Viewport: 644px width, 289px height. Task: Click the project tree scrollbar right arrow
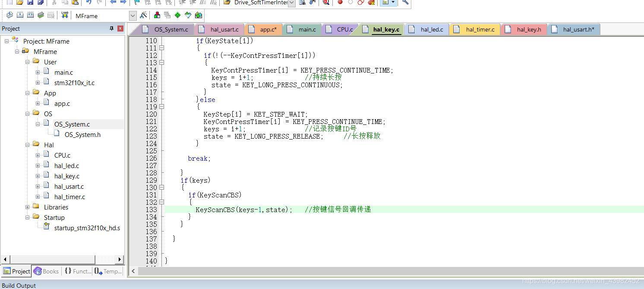(x=120, y=260)
